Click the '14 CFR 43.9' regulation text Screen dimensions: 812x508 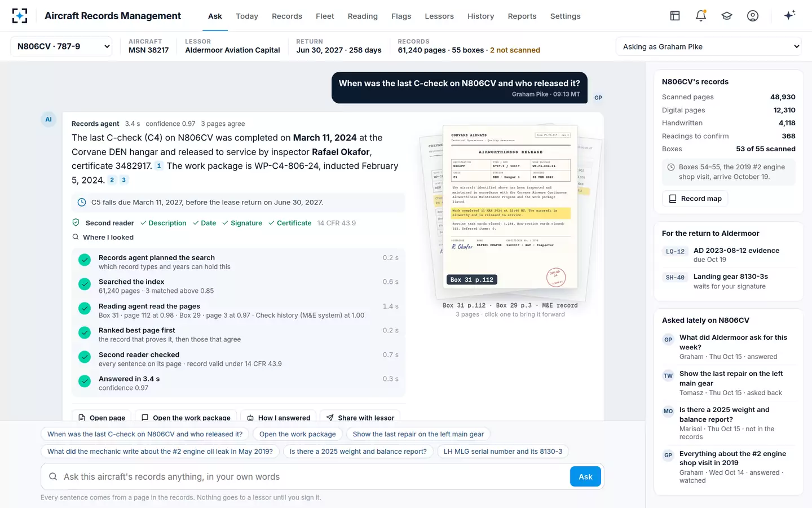click(x=337, y=223)
